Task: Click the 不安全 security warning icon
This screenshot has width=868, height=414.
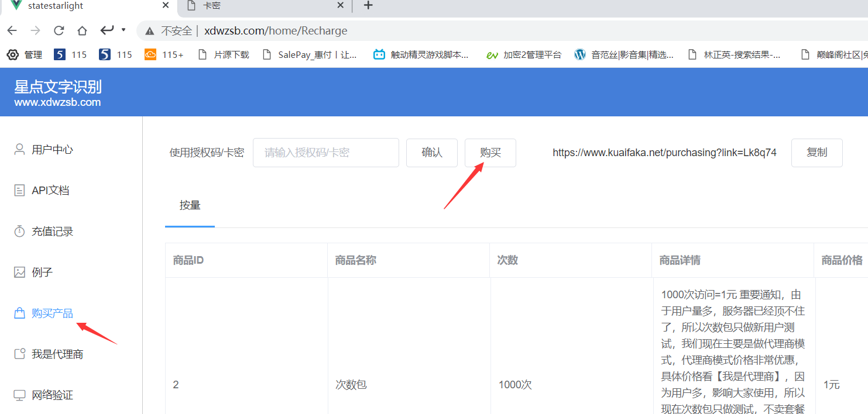Action: (x=150, y=31)
